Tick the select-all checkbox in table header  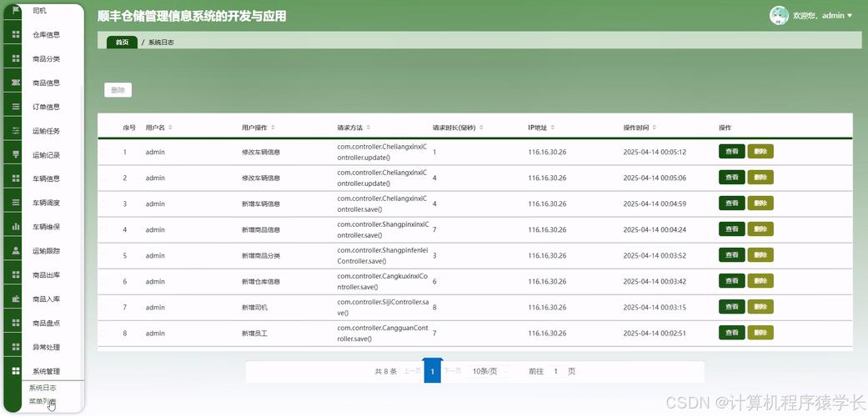coord(103,128)
